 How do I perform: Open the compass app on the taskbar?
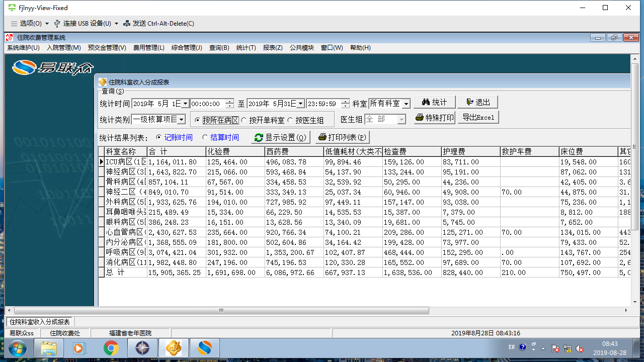click(142, 347)
